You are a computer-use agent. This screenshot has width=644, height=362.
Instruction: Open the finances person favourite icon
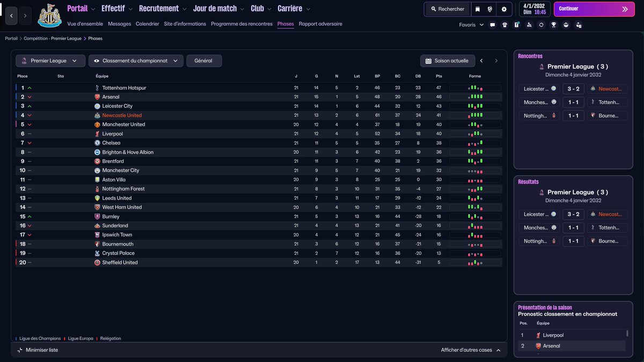pyautogui.click(x=579, y=25)
